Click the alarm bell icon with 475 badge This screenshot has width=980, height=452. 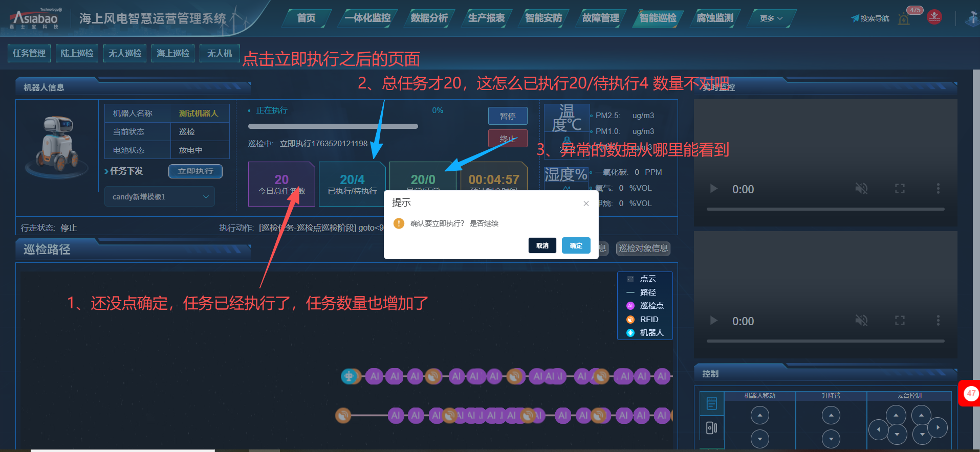904,19
